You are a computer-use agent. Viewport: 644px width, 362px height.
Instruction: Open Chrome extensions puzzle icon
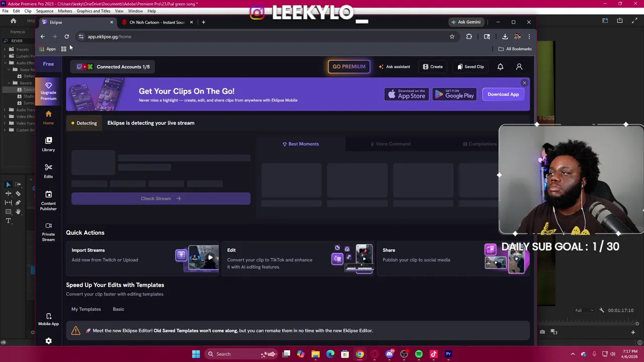pos(469,36)
